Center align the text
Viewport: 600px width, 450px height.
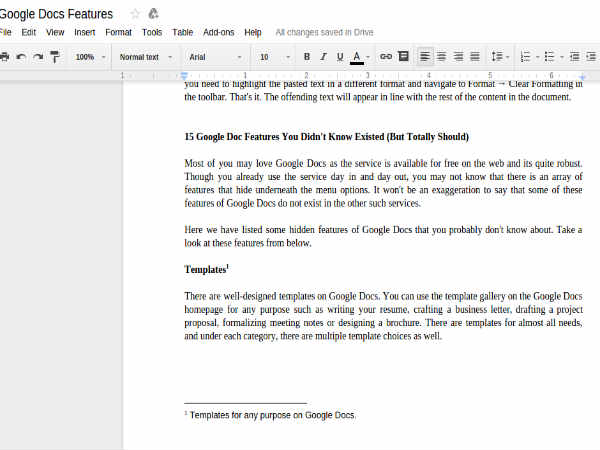443,57
